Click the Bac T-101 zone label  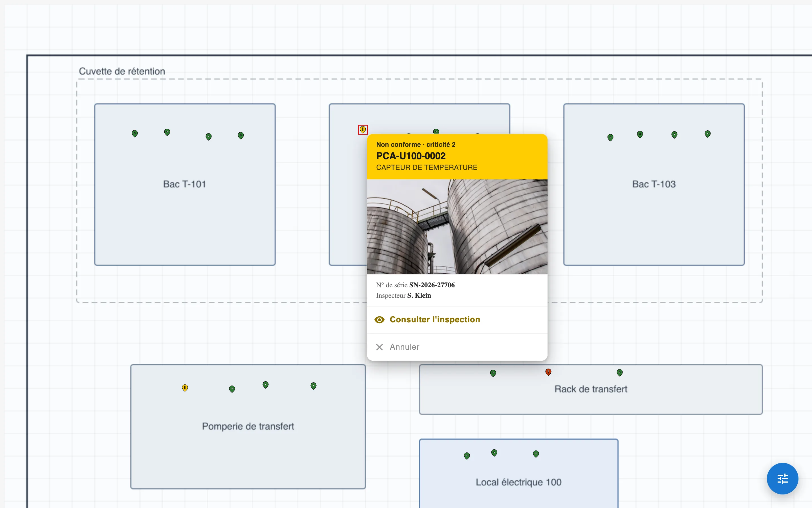click(184, 184)
